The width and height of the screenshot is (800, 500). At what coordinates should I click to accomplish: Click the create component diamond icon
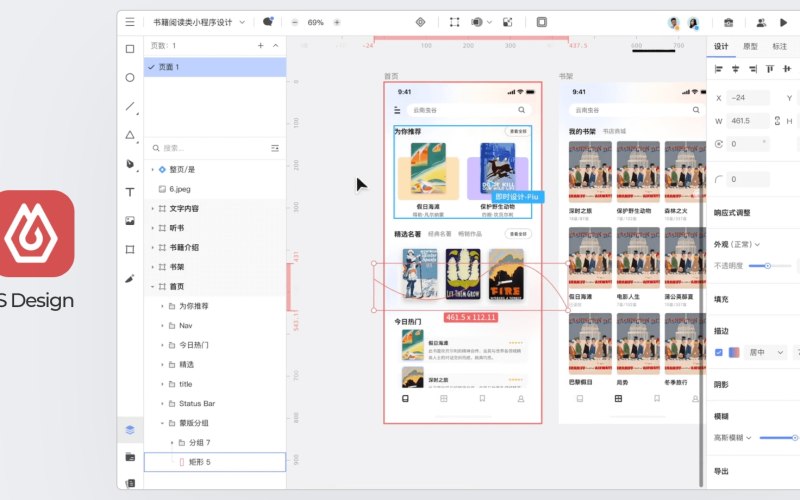click(420, 22)
